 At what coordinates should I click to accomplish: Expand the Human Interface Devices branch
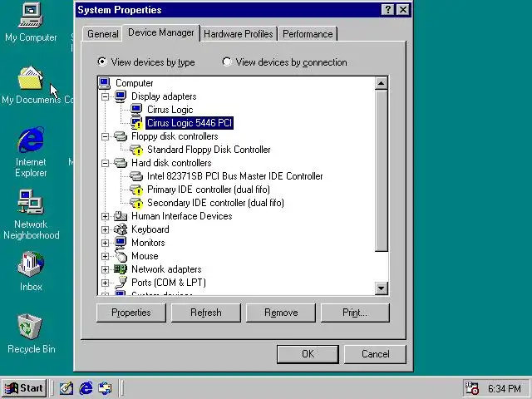(x=106, y=216)
